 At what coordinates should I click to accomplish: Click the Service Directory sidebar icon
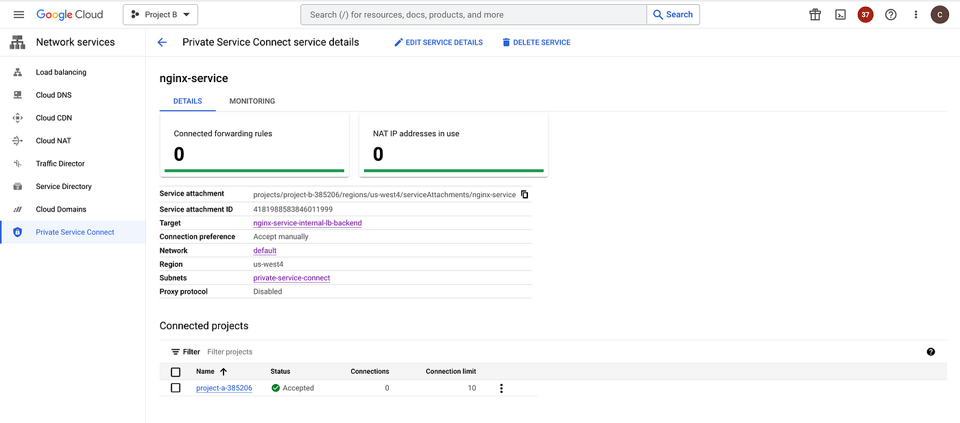(x=17, y=187)
